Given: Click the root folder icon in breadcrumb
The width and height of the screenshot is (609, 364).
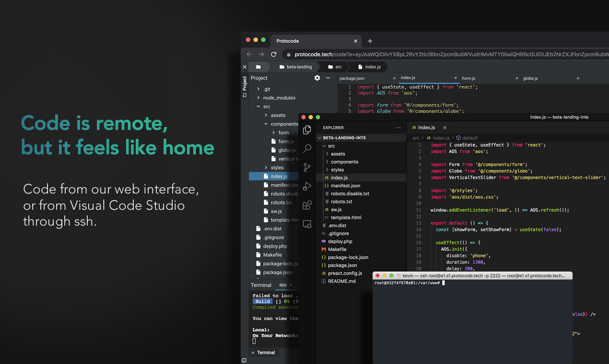Looking at the screenshot, I should [258, 67].
